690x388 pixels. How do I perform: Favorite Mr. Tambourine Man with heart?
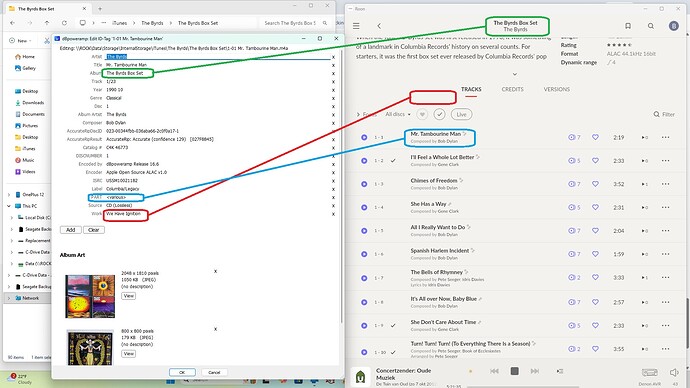595,137
